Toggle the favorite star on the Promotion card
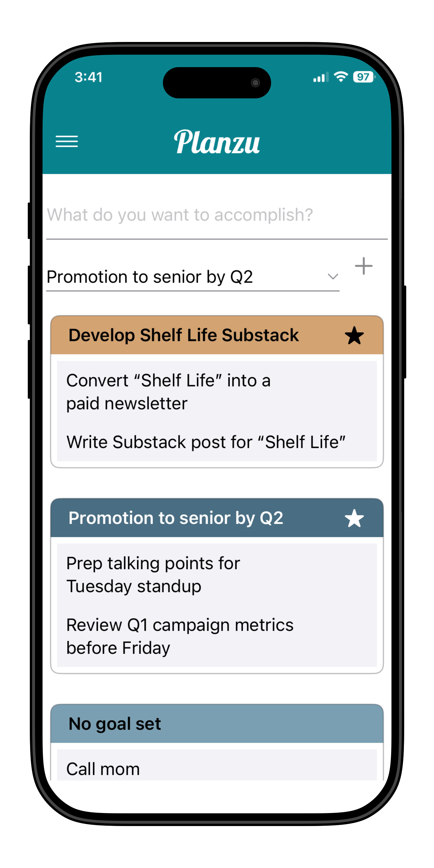This screenshot has height=868, width=434. click(354, 518)
